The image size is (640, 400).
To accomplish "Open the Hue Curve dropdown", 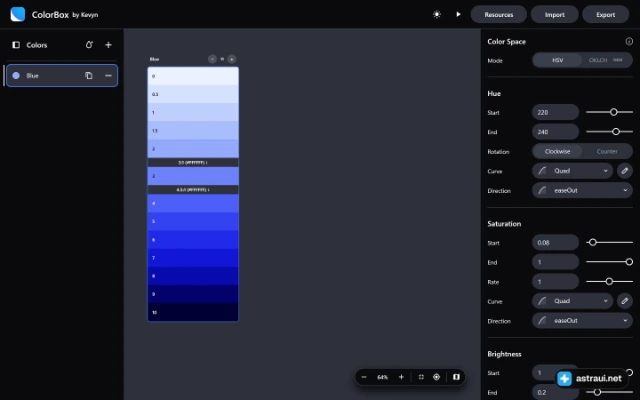I will pyautogui.click(x=572, y=171).
